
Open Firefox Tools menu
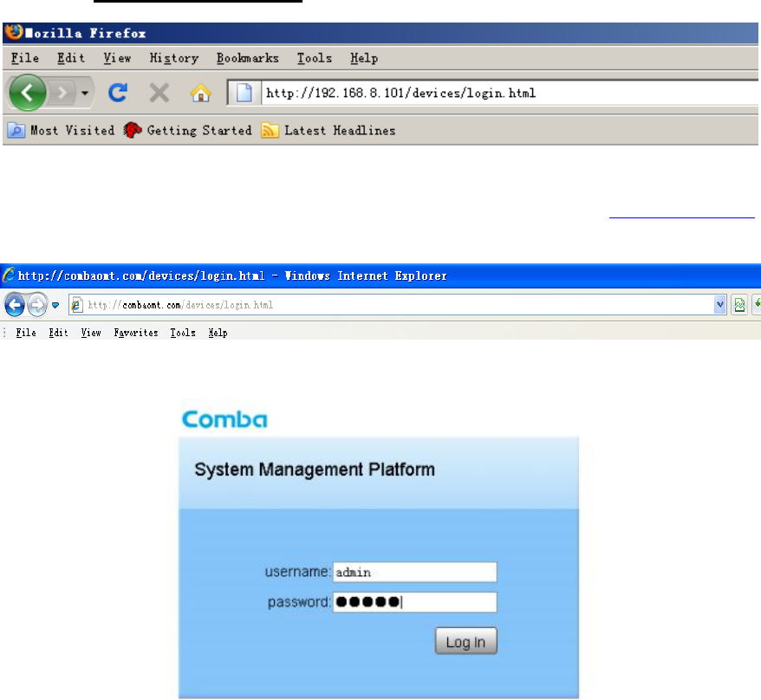click(315, 58)
